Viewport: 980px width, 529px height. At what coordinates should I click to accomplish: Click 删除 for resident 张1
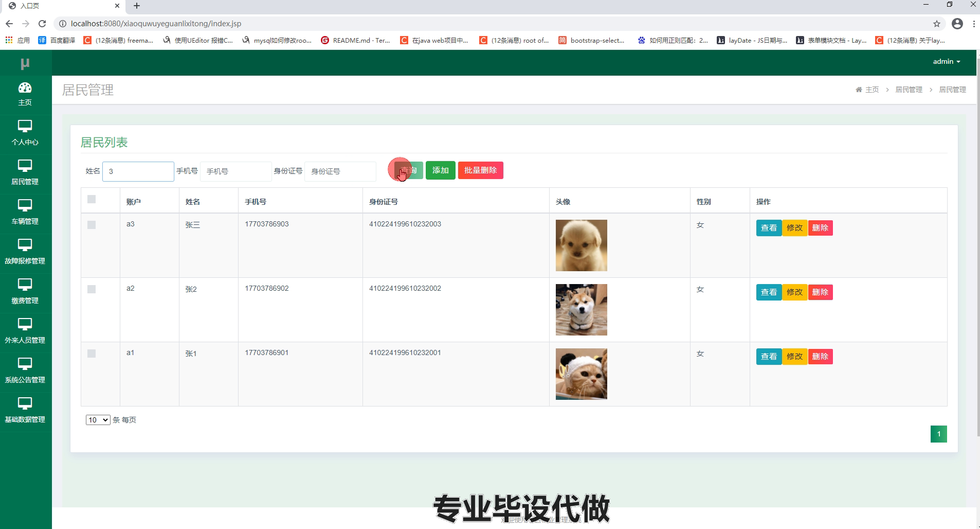(x=820, y=357)
